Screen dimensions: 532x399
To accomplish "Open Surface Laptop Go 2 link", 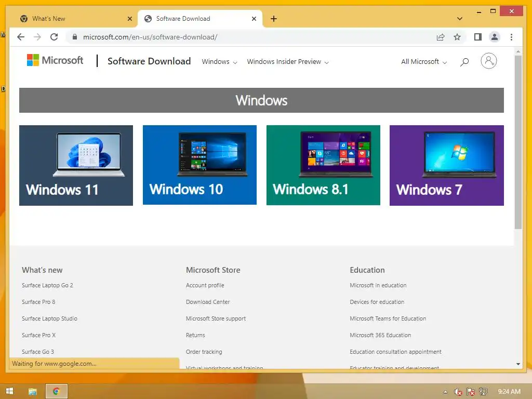I will click(47, 285).
